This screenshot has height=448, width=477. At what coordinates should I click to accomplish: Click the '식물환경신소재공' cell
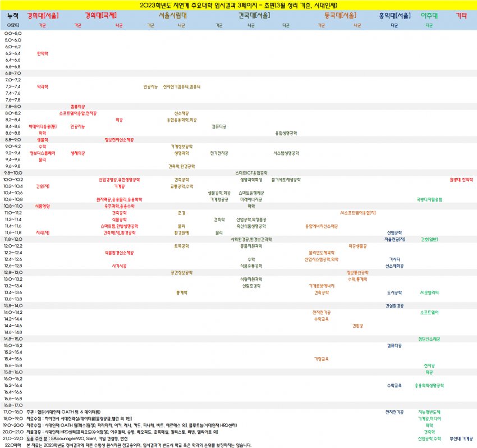(x=119, y=253)
